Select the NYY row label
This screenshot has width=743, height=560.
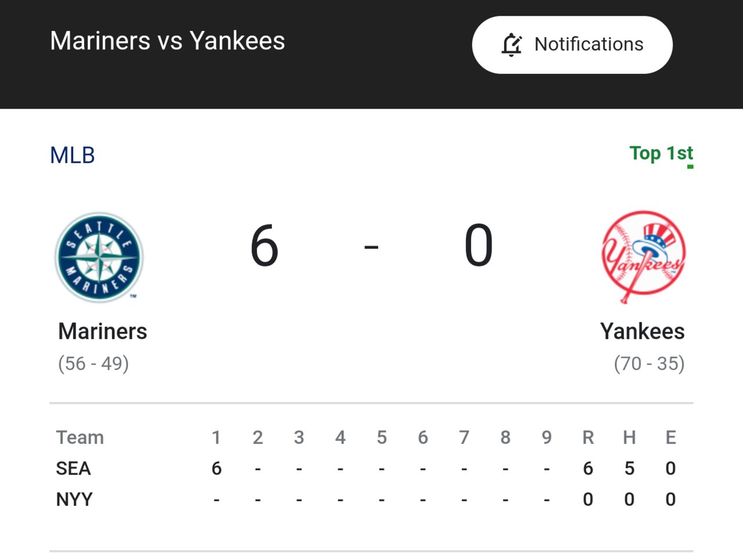tap(74, 499)
